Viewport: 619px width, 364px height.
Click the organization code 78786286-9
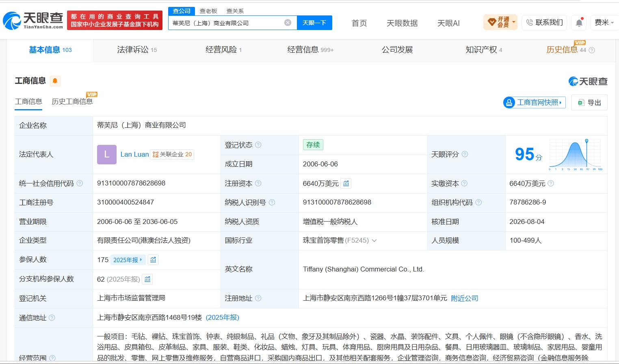point(528,202)
